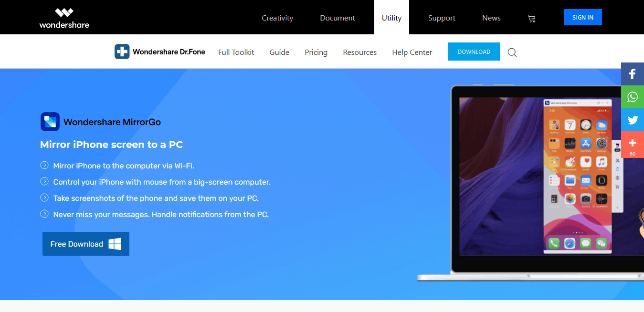
Task: Open Document menu
Action: pos(338,18)
